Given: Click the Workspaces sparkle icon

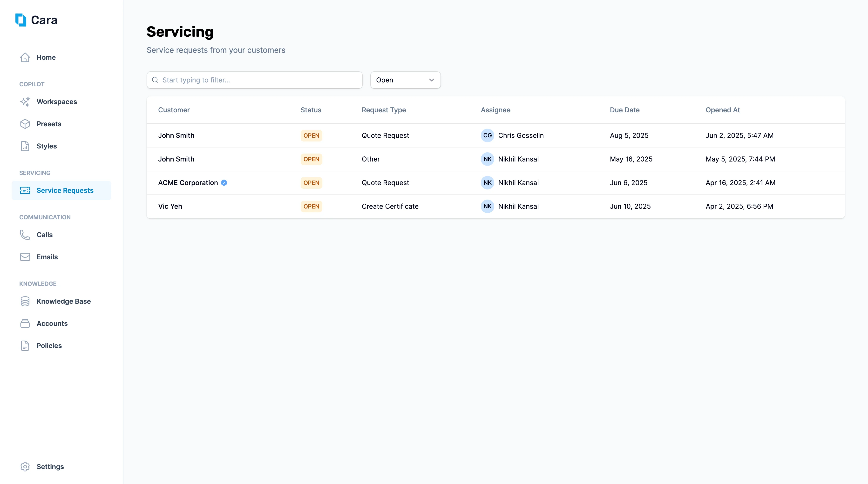Looking at the screenshot, I should [25, 102].
